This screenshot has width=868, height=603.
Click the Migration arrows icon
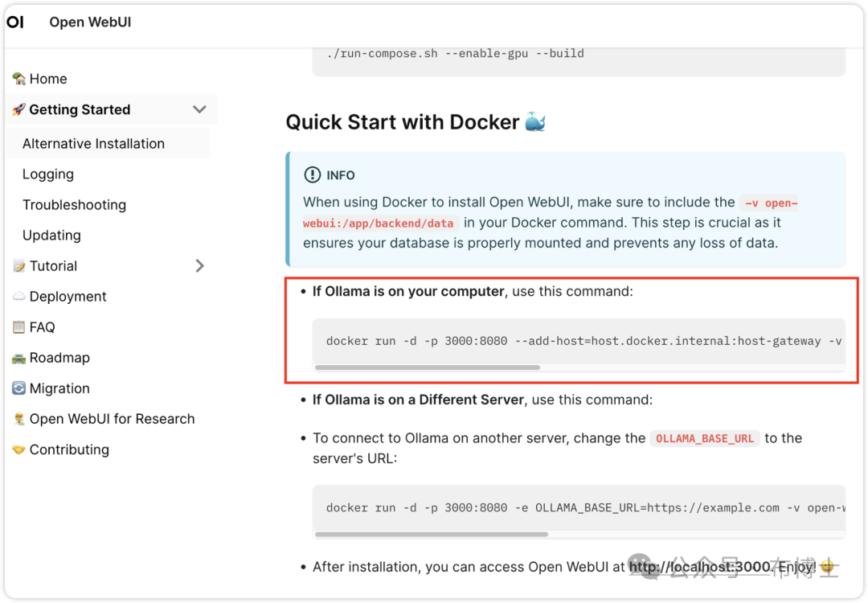point(18,388)
